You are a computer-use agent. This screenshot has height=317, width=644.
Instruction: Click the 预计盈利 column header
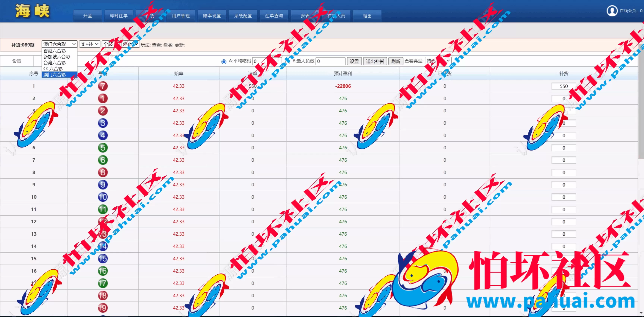coord(343,74)
